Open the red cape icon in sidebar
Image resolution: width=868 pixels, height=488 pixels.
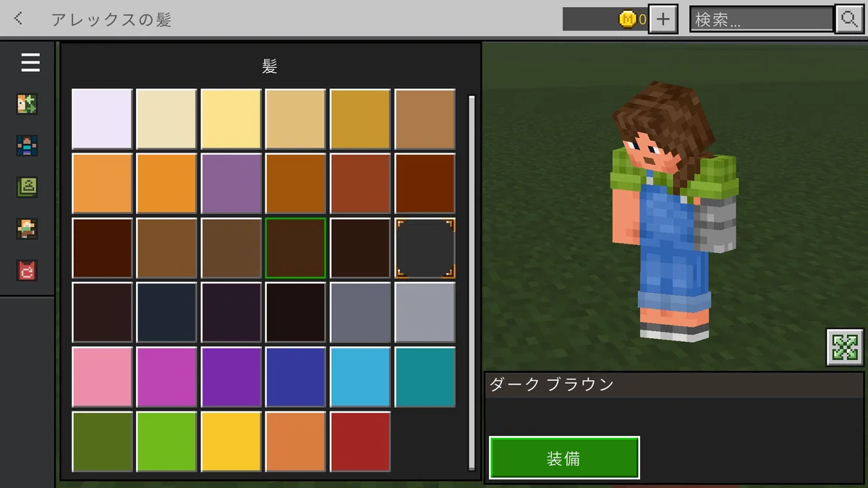pos(27,270)
